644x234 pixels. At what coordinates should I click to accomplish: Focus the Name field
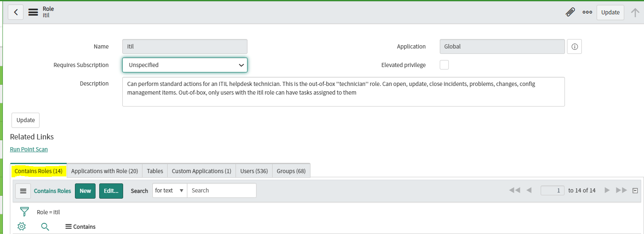[x=185, y=46]
